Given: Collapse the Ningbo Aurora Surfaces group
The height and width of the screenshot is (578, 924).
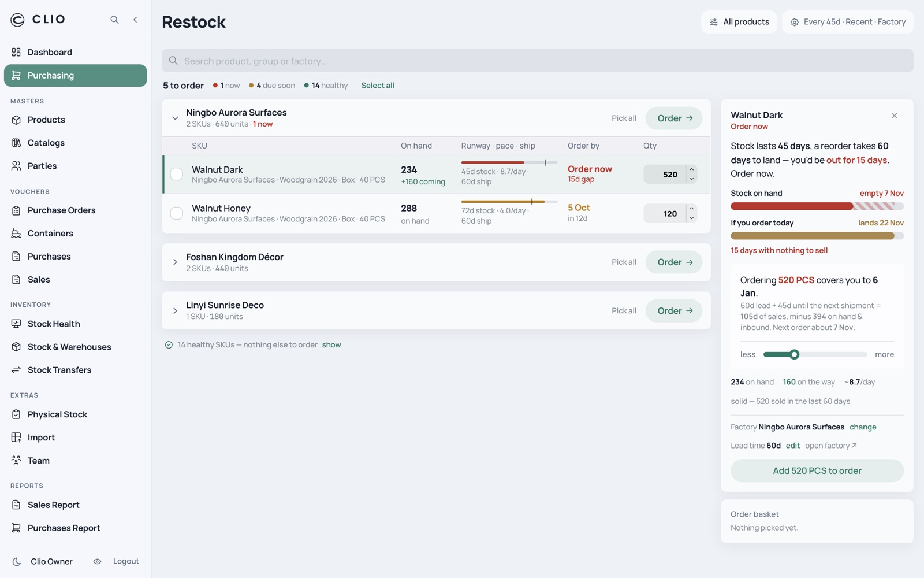Looking at the screenshot, I should point(175,118).
